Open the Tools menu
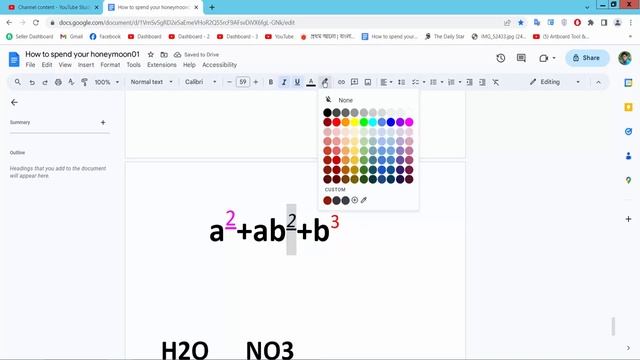640x360 pixels. point(133,65)
